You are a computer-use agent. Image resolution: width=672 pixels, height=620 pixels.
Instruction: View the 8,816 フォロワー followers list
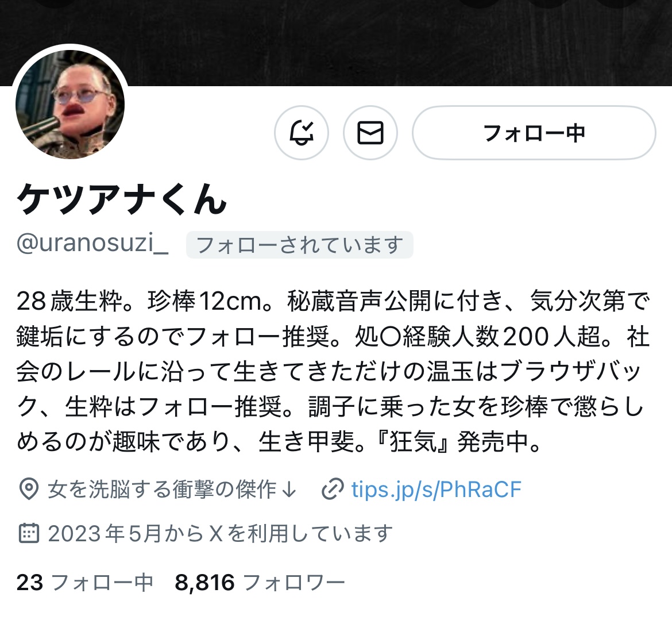260,582
